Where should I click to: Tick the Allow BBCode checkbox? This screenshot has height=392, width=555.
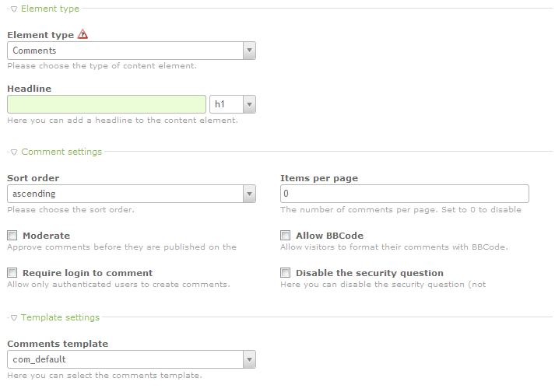pos(286,236)
